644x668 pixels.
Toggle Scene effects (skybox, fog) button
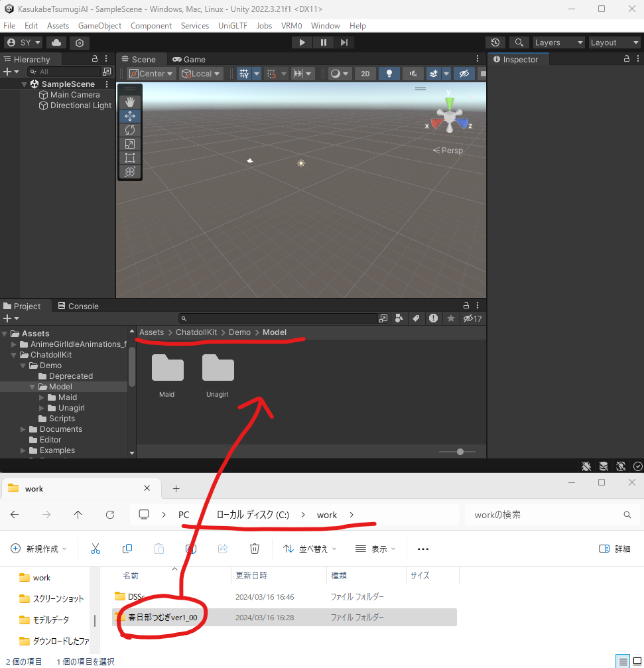[434, 74]
